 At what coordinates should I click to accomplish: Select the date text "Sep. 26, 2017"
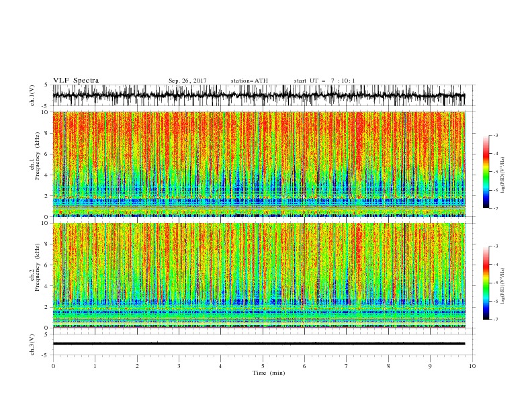187,81
